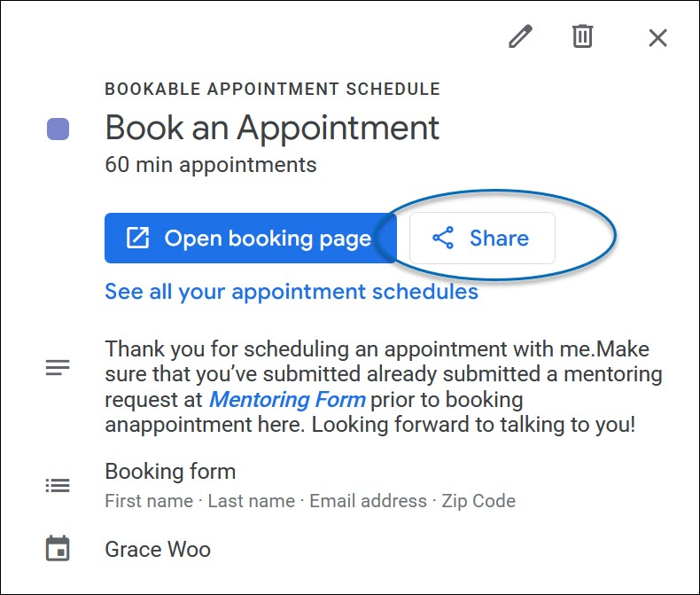This screenshot has width=700, height=595.
Task: Click the 60 min appointments text
Action: 210,165
